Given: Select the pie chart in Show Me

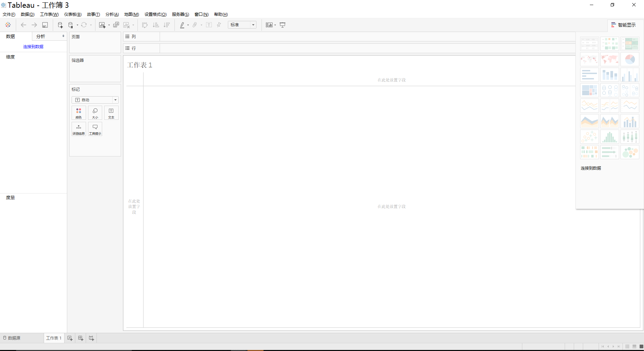Looking at the screenshot, I should [630, 60].
